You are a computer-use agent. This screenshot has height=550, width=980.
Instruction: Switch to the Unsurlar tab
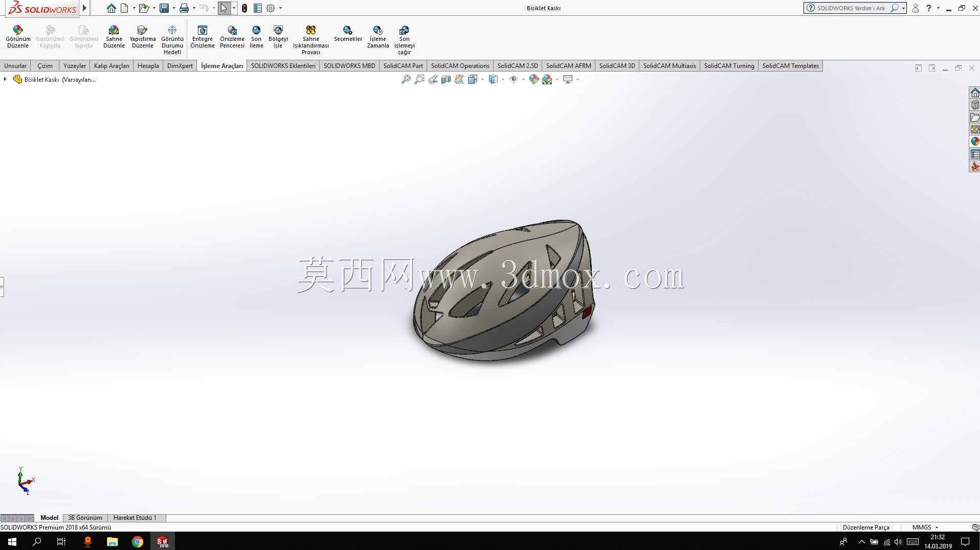coord(15,66)
